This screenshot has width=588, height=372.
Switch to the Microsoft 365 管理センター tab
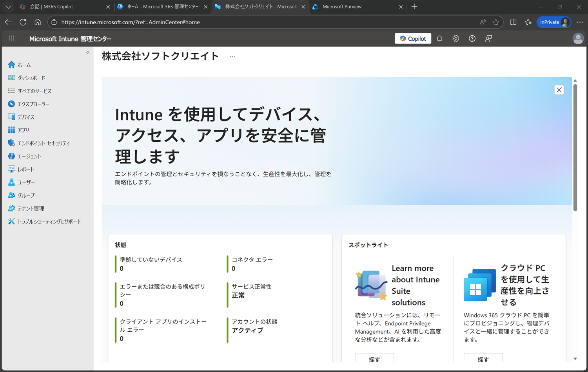162,7
